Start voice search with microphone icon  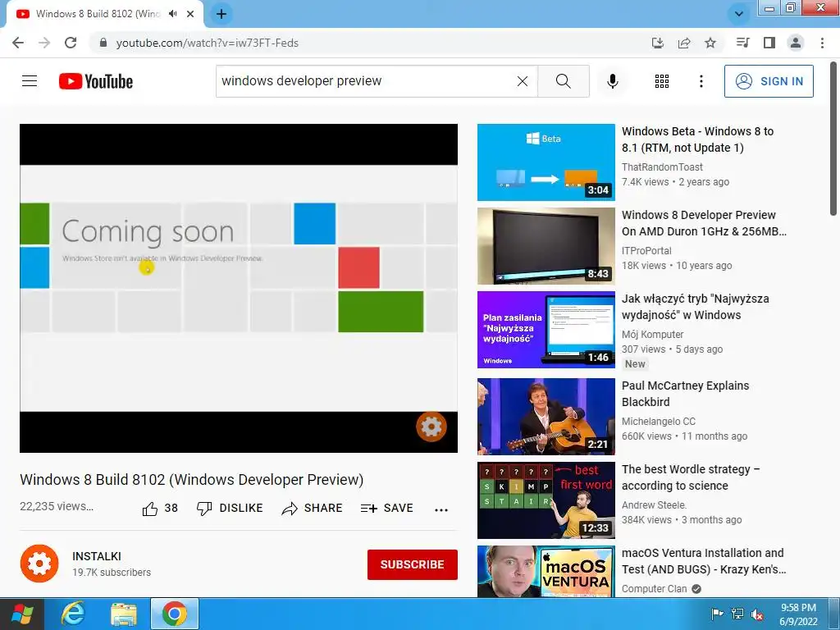[x=612, y=81]
